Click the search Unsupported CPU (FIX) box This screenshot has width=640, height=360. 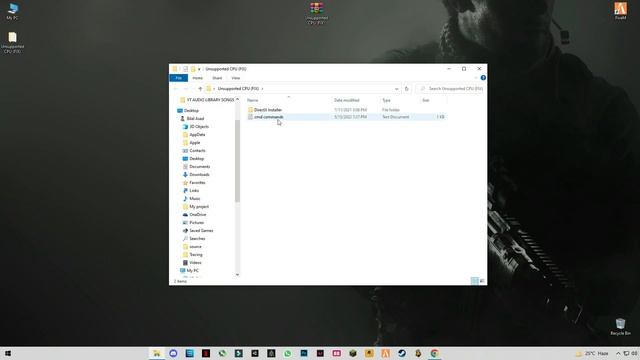coord(450,89)
